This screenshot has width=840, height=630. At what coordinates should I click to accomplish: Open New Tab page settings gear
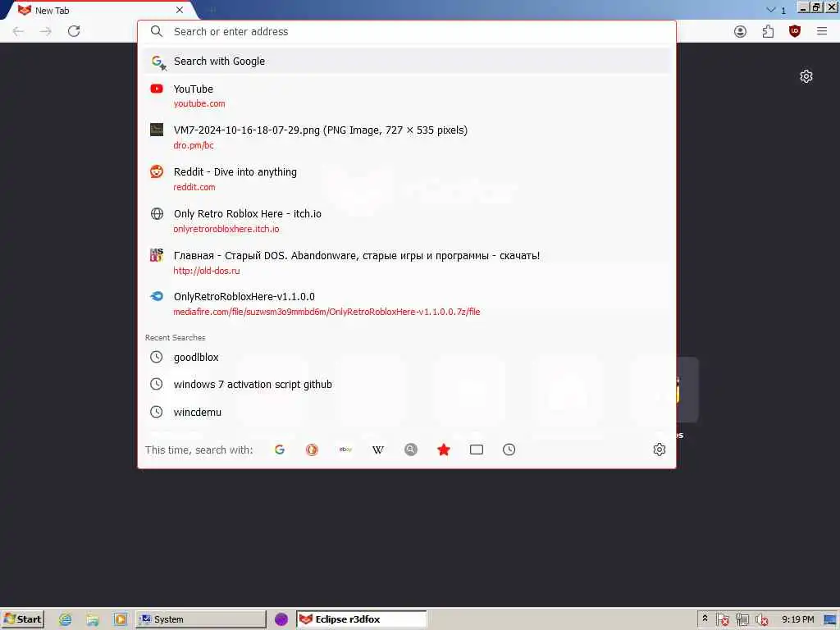point(806,76)
